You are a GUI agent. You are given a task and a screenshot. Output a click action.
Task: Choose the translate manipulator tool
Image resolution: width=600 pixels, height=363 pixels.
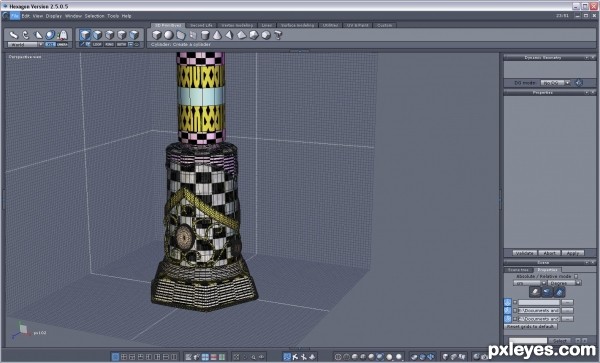pyautogui.click(x=13, y=35)
